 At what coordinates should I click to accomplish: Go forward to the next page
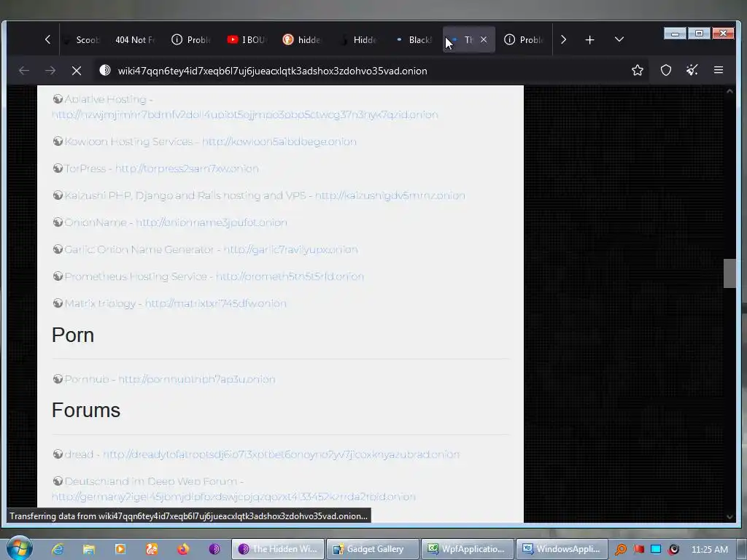50,71
